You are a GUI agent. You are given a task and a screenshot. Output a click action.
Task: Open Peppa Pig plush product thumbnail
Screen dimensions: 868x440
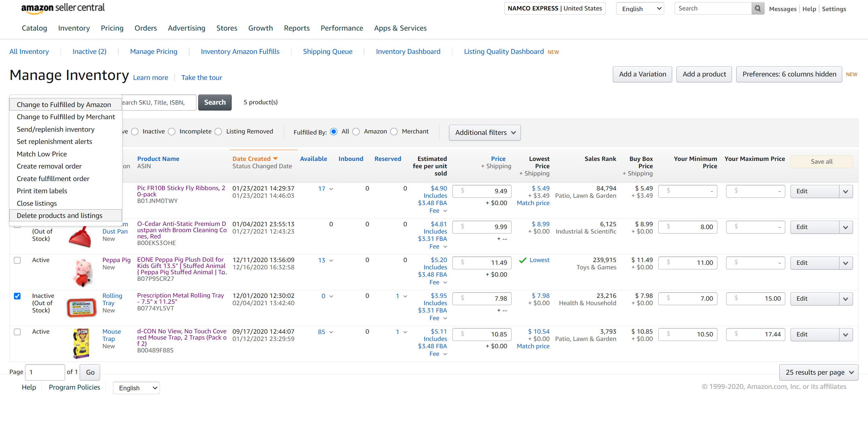click(83, 272)
